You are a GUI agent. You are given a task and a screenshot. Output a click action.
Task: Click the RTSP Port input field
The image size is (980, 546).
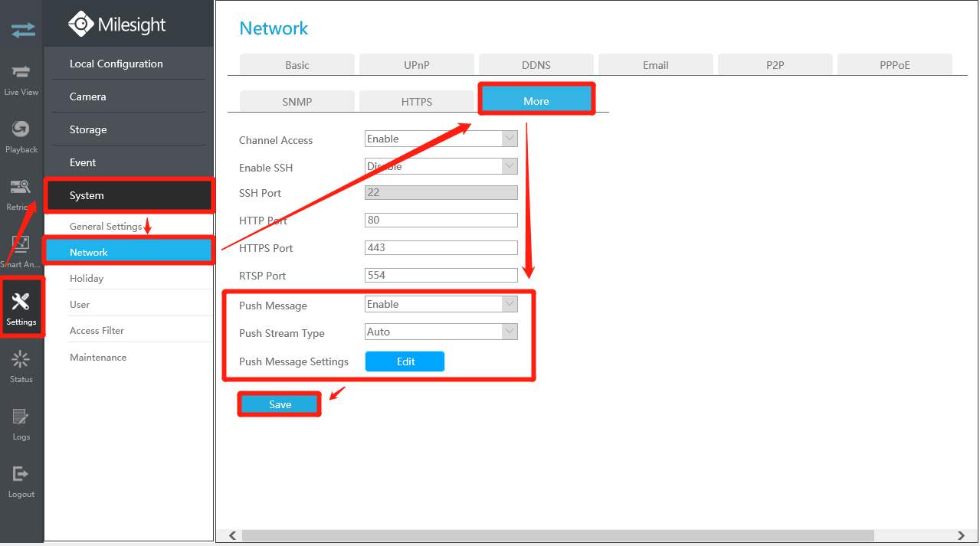(441, 275)
